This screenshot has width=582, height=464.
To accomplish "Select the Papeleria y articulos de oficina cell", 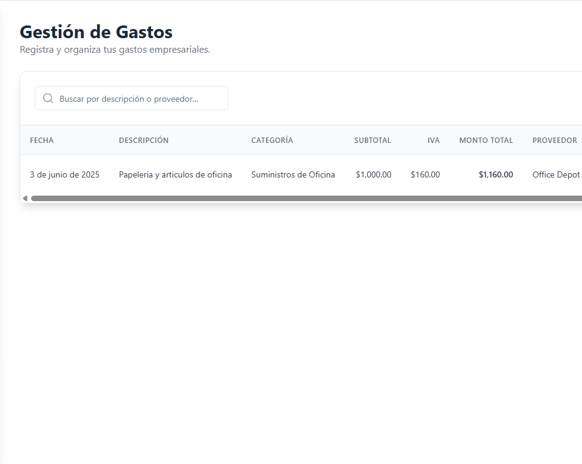I will [175, 174].
